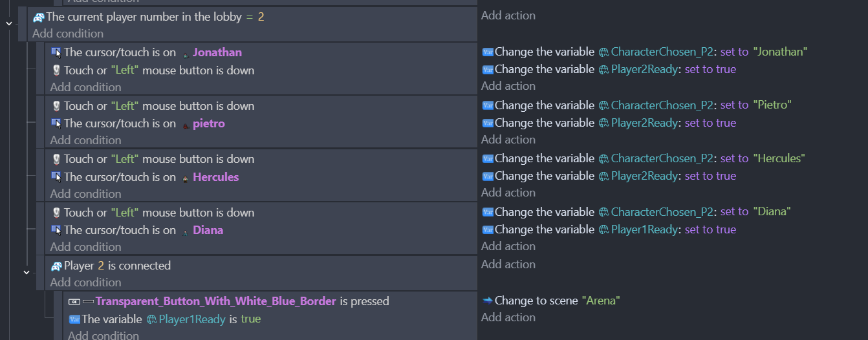Viewport: 868px width, 340px height.
Task: Add an action to the Diana event
Action: coord(508,246)
